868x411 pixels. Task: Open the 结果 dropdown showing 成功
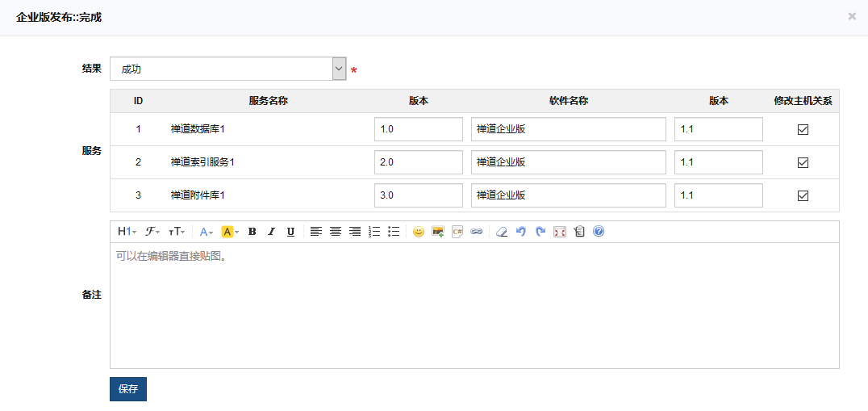point(227,69)
